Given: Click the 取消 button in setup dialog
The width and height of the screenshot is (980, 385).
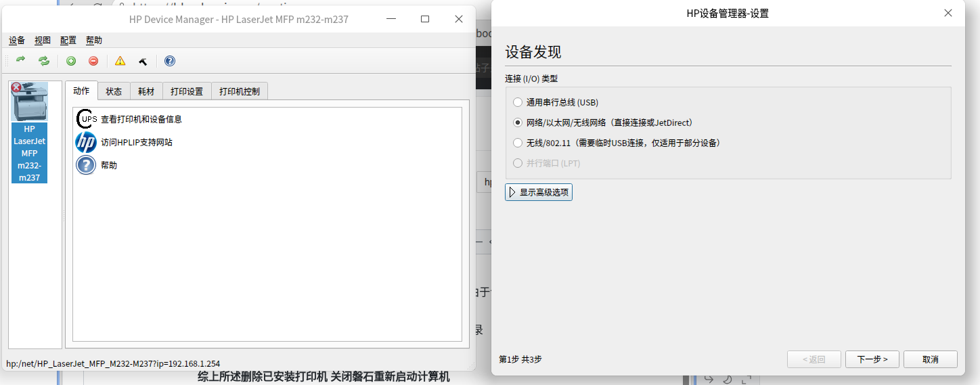Looking at the screenshot, I should (931, 359).
